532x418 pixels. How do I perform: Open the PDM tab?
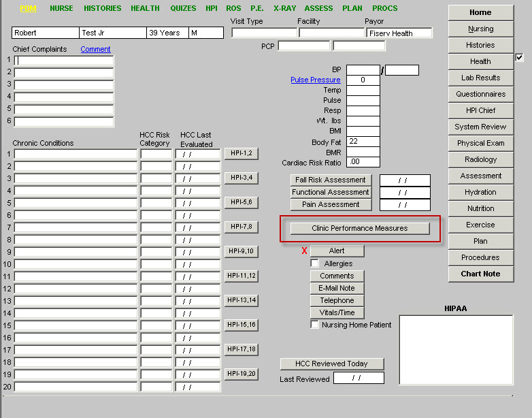point(28,8)
